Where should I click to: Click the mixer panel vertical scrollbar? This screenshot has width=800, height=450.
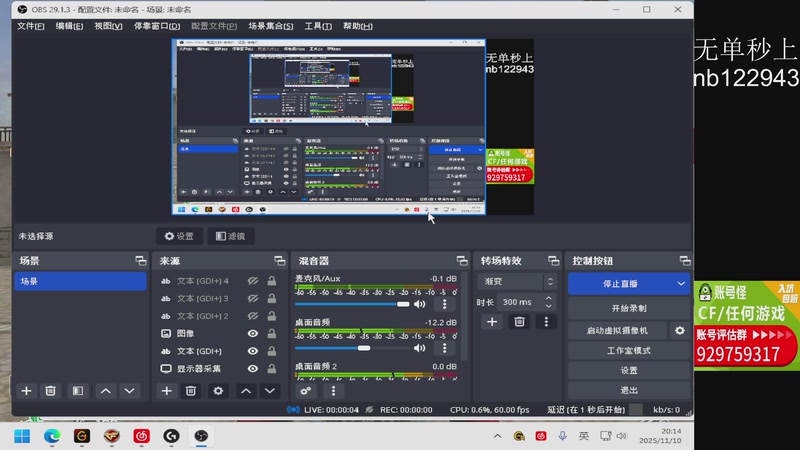[464, 316]
